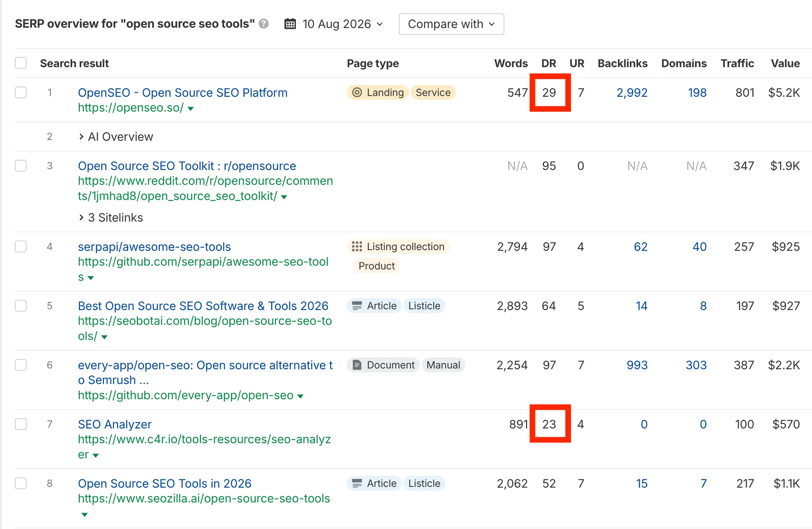This screenshot has width=812, height=529.
Task: Click the Listicle tag in the seobotai row
Action: click(424, 306)
